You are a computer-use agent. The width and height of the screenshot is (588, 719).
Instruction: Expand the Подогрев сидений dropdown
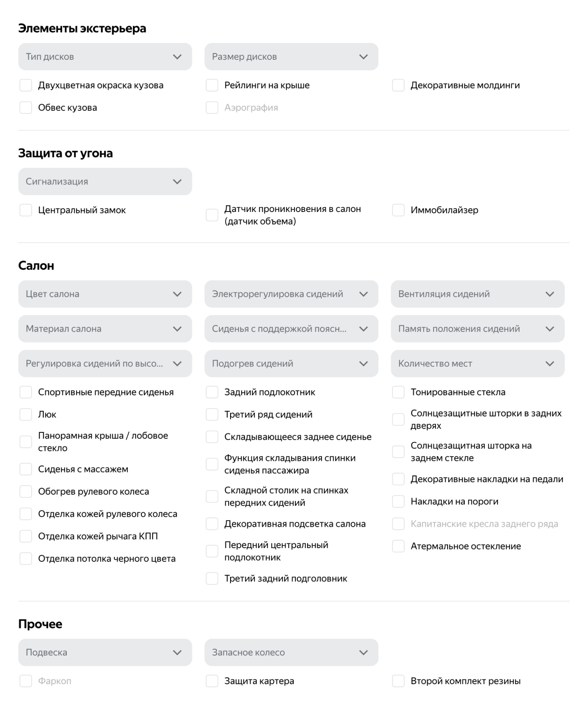click(291, 364)
